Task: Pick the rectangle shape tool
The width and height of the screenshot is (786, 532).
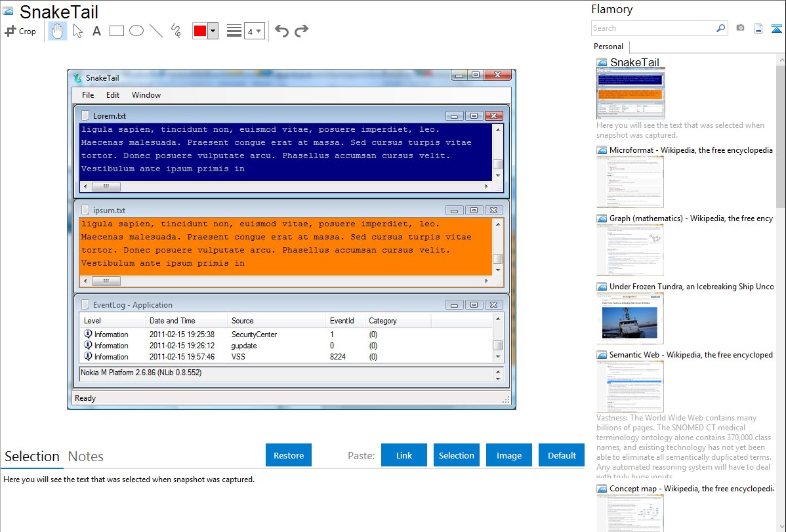Action: coord(117,31)
